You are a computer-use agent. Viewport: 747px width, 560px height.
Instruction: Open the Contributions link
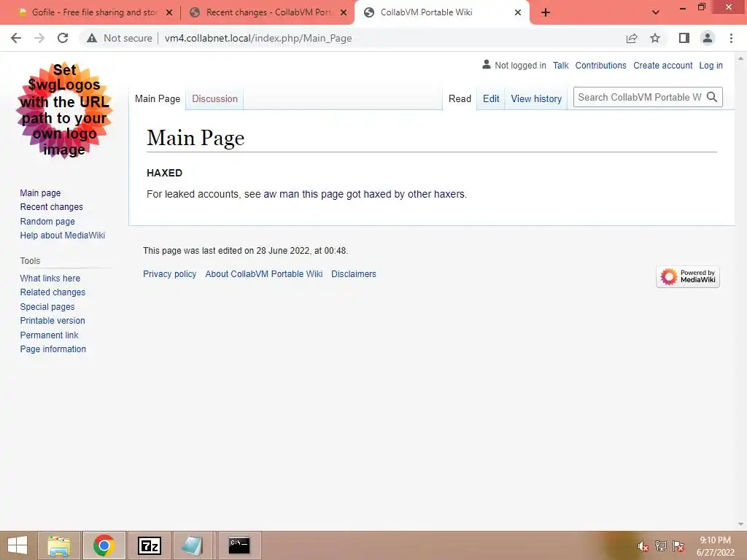(x=601, y=65)
